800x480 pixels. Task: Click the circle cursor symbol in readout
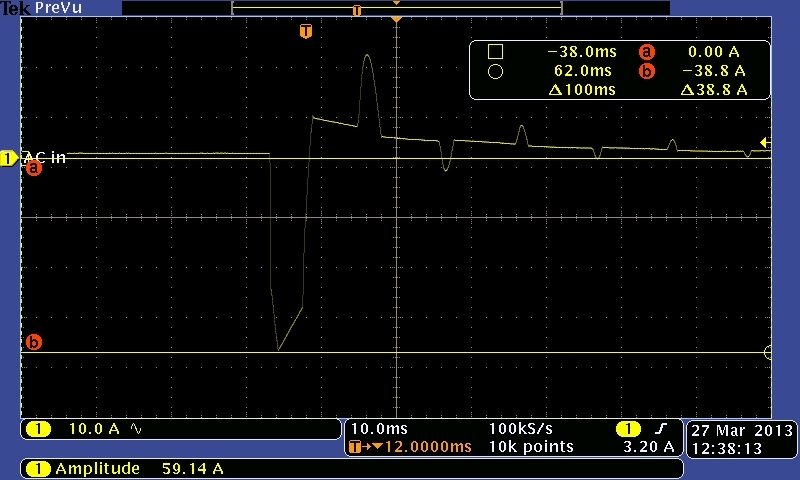tap(494, 71)
